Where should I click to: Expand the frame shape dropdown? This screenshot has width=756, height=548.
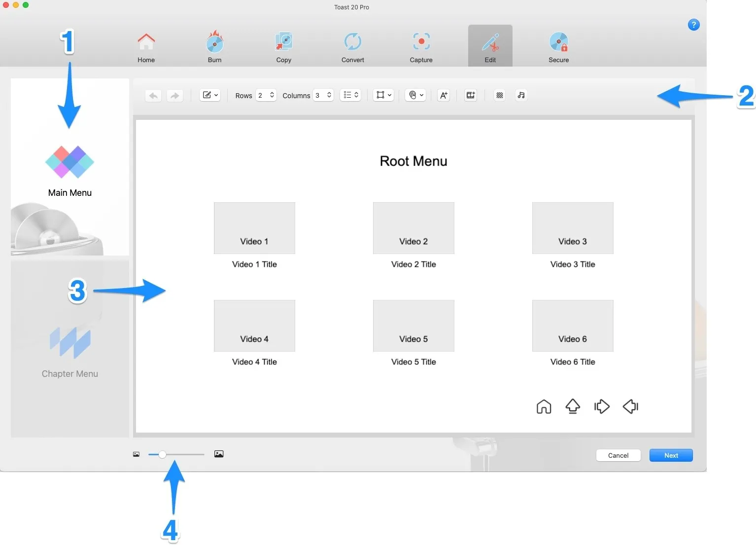tap(383, 95)
